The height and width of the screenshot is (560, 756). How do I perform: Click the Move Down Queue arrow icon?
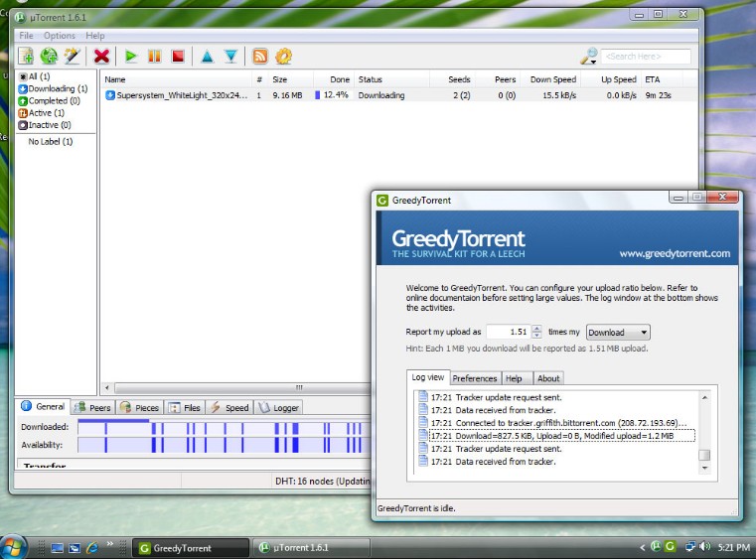tap(230, 57)
